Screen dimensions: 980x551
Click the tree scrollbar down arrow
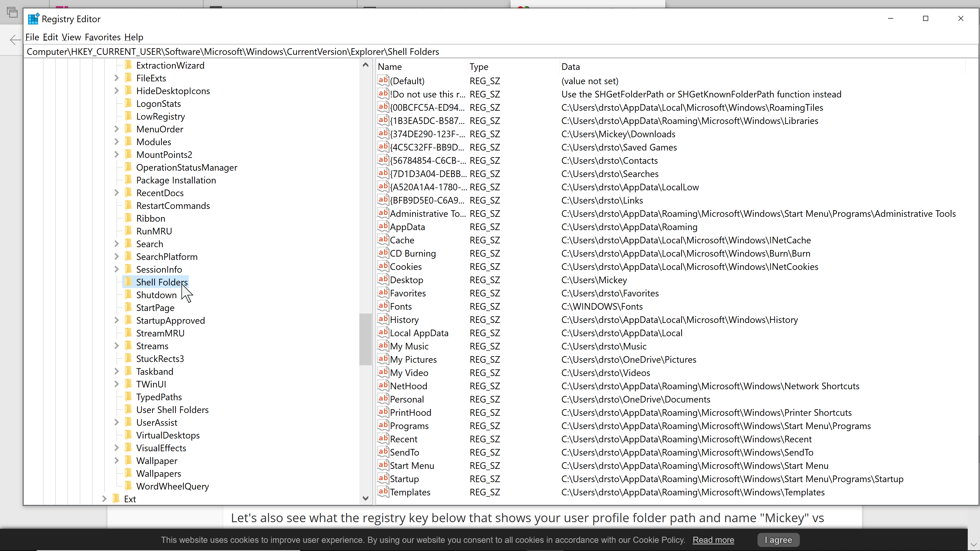[x=365, y=498]
